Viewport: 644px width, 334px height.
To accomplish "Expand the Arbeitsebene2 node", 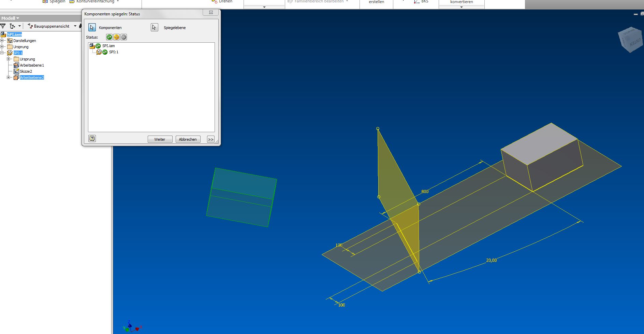I will click(x=9, y=78).
